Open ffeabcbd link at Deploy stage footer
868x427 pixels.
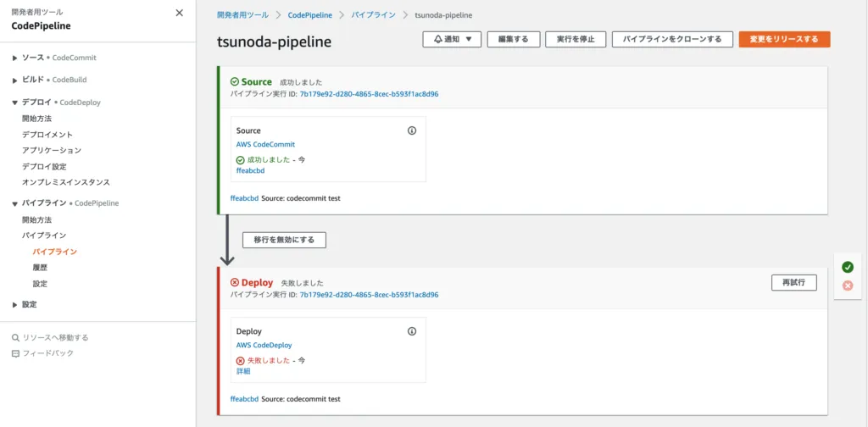[x=244, y=399]
